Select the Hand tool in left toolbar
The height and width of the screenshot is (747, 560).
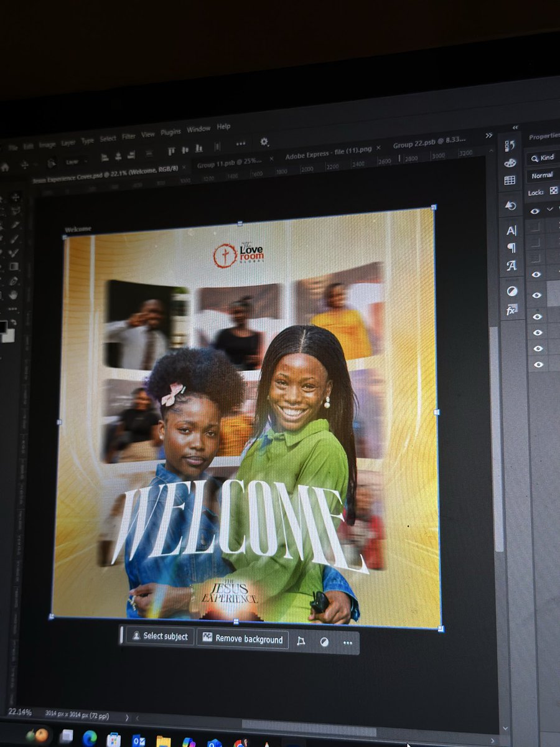pyautogui.click(x=15, y=295)
